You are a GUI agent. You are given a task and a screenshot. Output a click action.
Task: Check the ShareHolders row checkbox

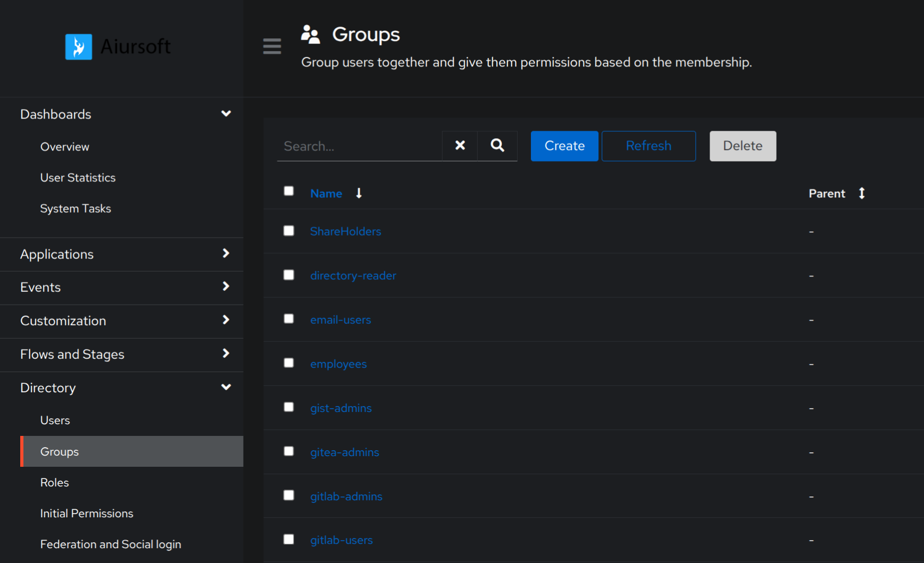(289, 231)
